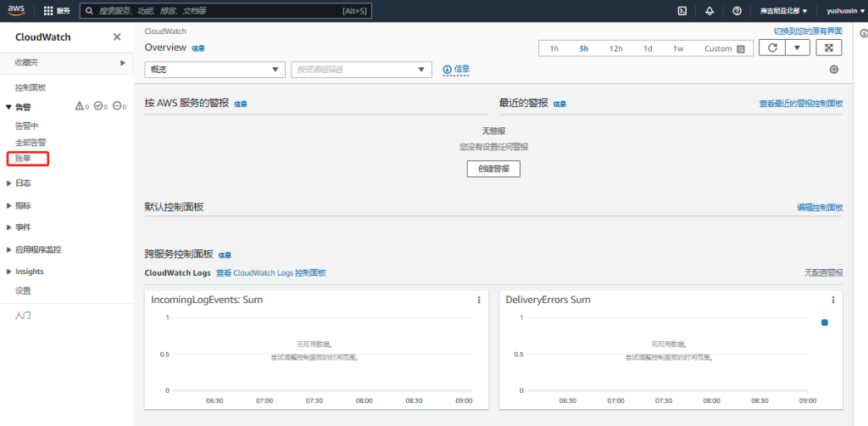Select the 1h time range

click(x=554, y=48)
